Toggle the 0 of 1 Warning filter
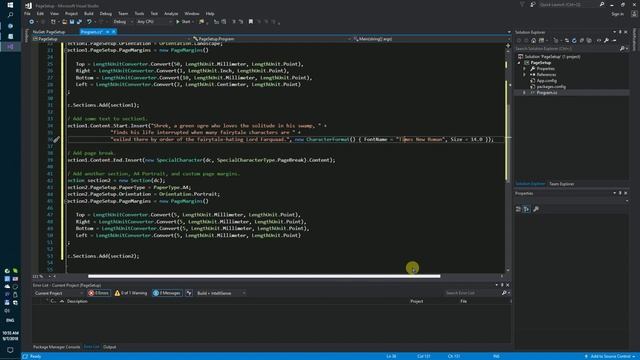The image size is (640, 360). pos(131,293)
